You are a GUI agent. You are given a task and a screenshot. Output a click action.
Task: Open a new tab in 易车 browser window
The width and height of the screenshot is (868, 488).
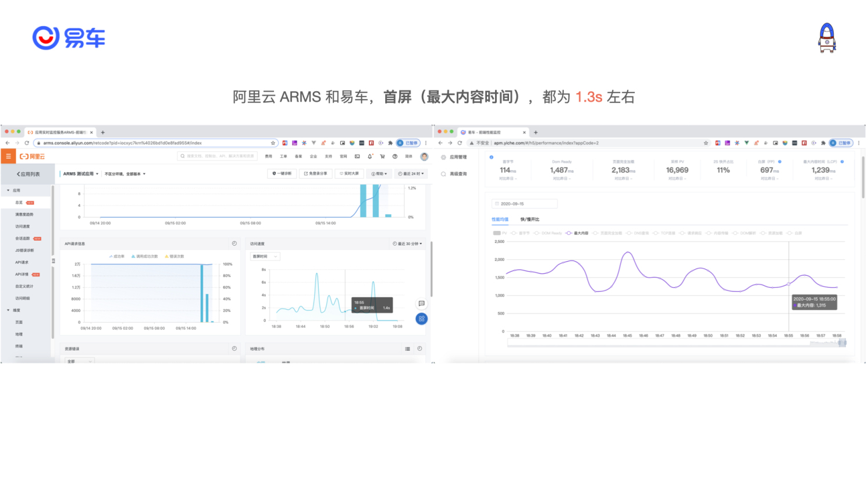[536, 133]
